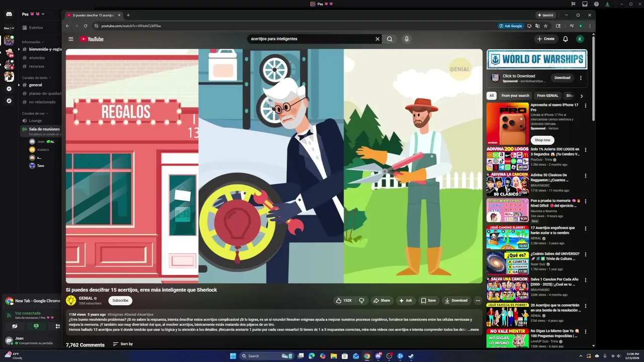Click the Ask button below the video
The width and height of the screenshot is (644, 362).
(x=406, y=300)
